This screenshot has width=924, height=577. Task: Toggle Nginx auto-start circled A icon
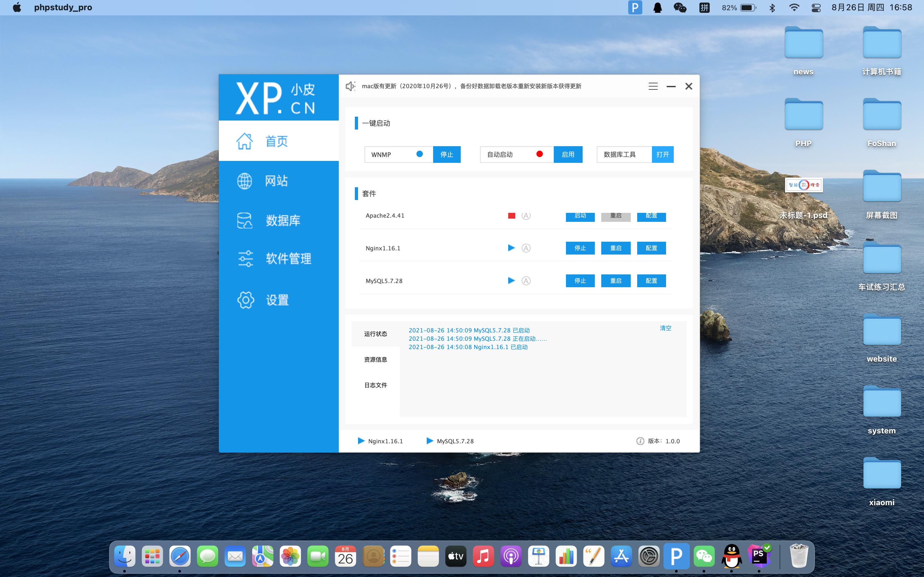[x=526, y=248]
